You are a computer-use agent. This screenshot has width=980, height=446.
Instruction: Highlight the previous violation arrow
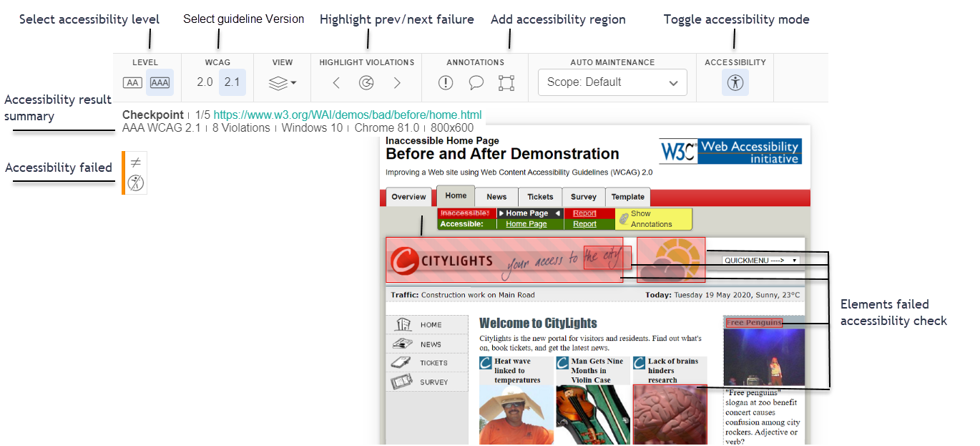(336, 83)
